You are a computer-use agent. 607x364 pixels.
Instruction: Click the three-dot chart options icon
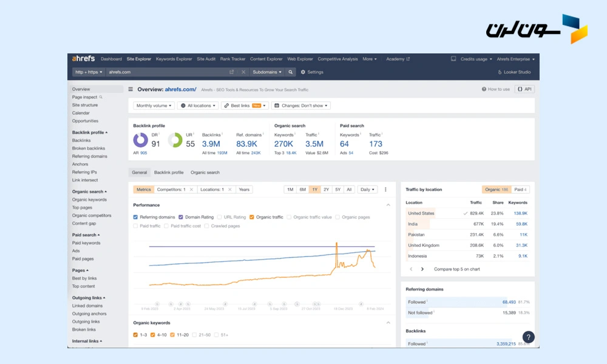click(385, 189)
